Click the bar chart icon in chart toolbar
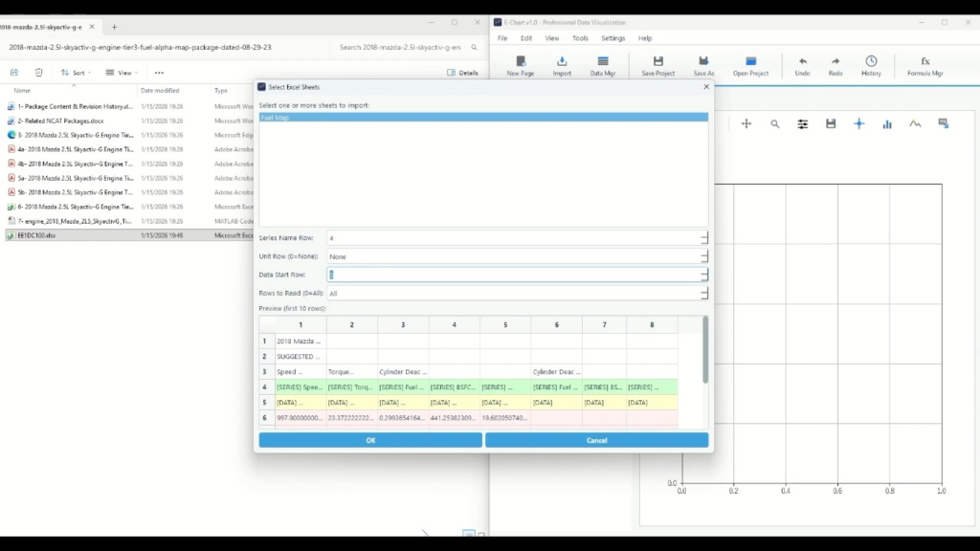Viewport: 980px width, 551px height. pyautogui.click(x=887, y=124)
